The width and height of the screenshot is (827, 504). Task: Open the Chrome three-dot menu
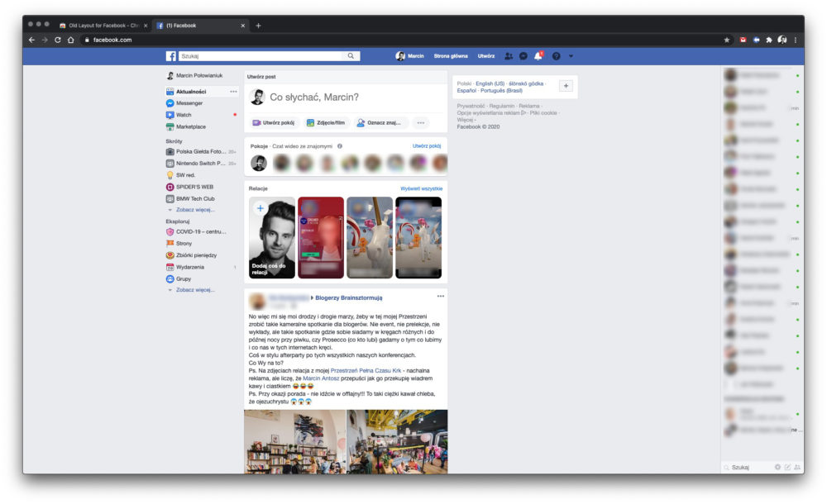tap(796, 40)
